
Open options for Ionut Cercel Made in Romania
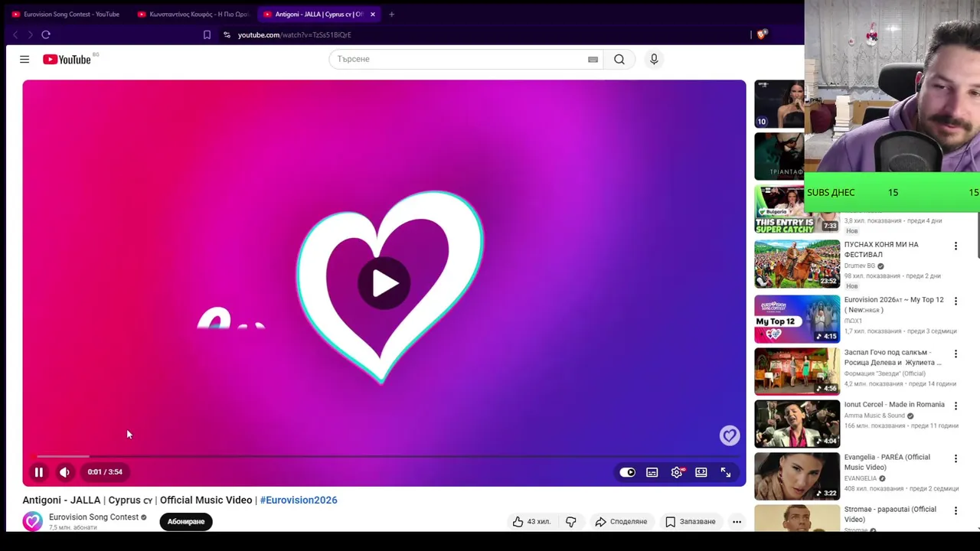click(x=955, y=406)
